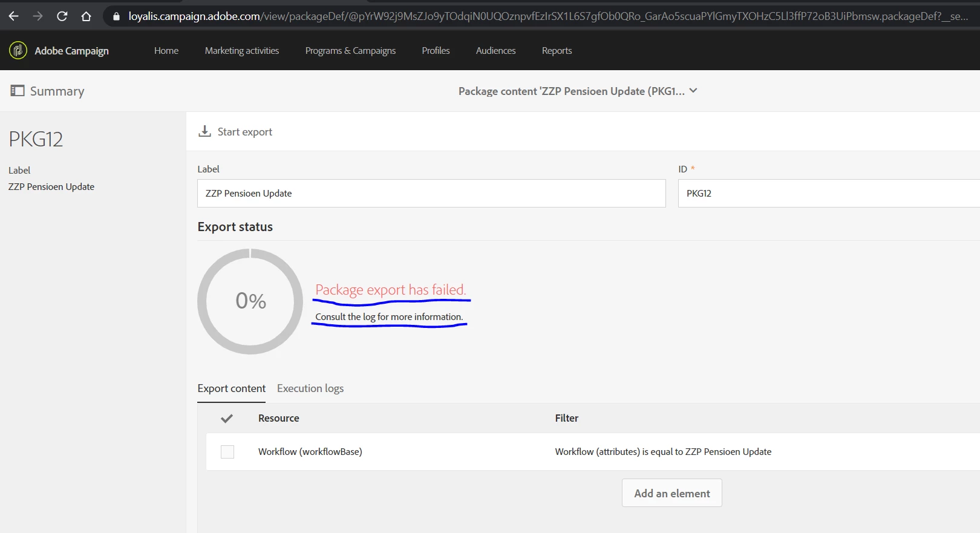
Task: Select 'Workflow (workflowBase)' resource cell
Action: (310, 452)
